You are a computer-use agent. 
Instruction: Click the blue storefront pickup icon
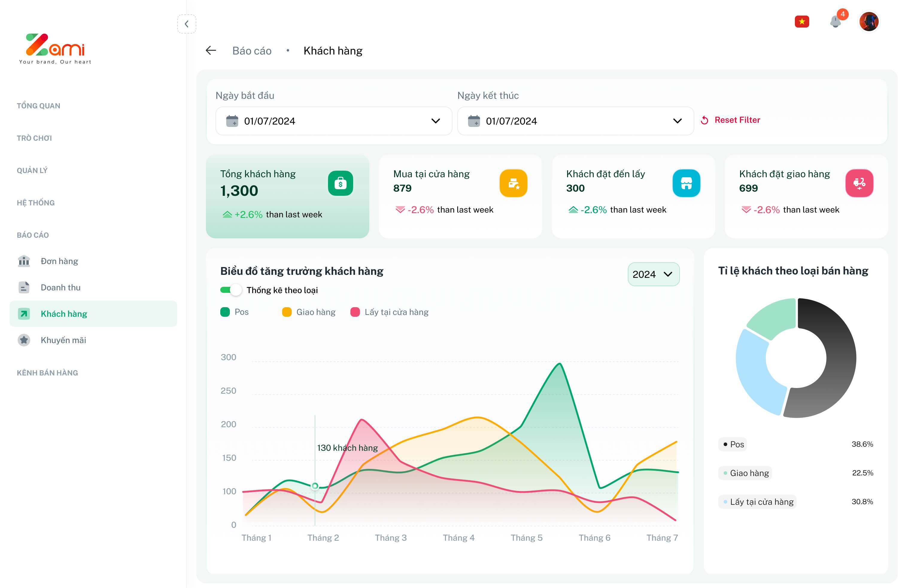(686, 183)
